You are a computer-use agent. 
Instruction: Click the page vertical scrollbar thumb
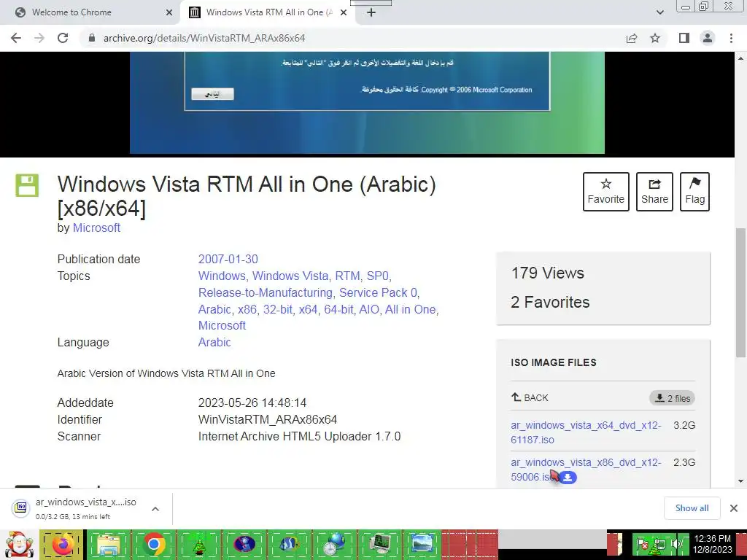click(x=741, y=292)
